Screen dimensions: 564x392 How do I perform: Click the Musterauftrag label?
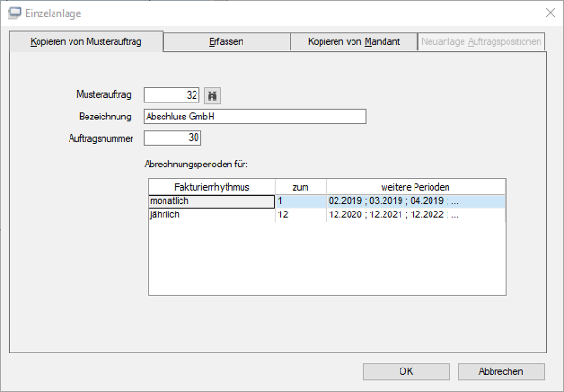(103, 95)
